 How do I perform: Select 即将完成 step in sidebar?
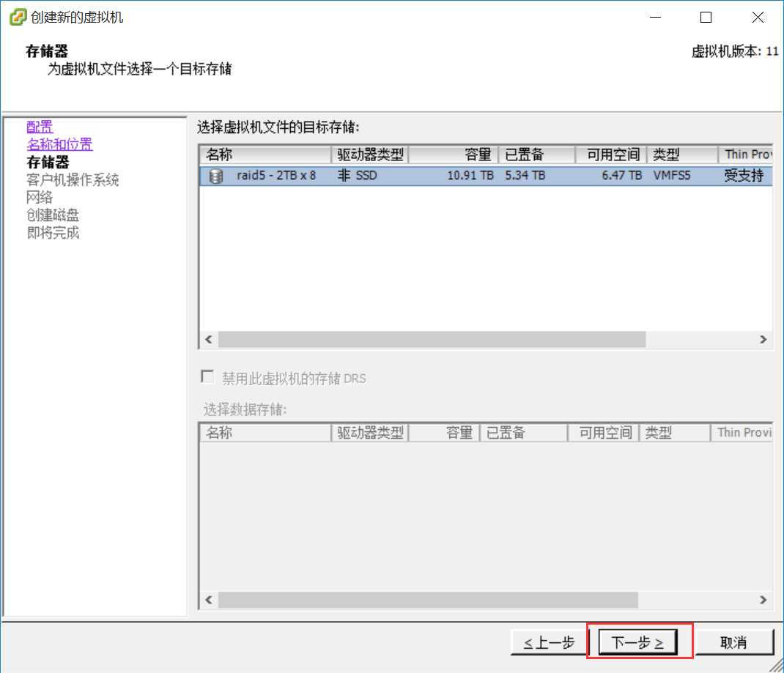coord(53,233)
